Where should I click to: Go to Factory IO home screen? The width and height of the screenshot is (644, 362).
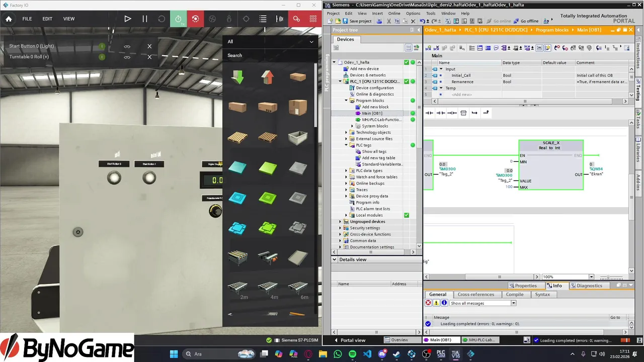click(9, 19)
